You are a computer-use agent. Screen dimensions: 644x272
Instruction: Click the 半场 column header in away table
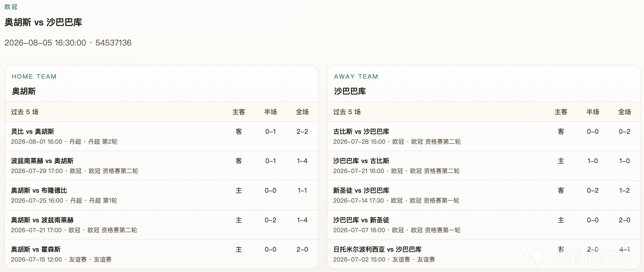point(593,112)
